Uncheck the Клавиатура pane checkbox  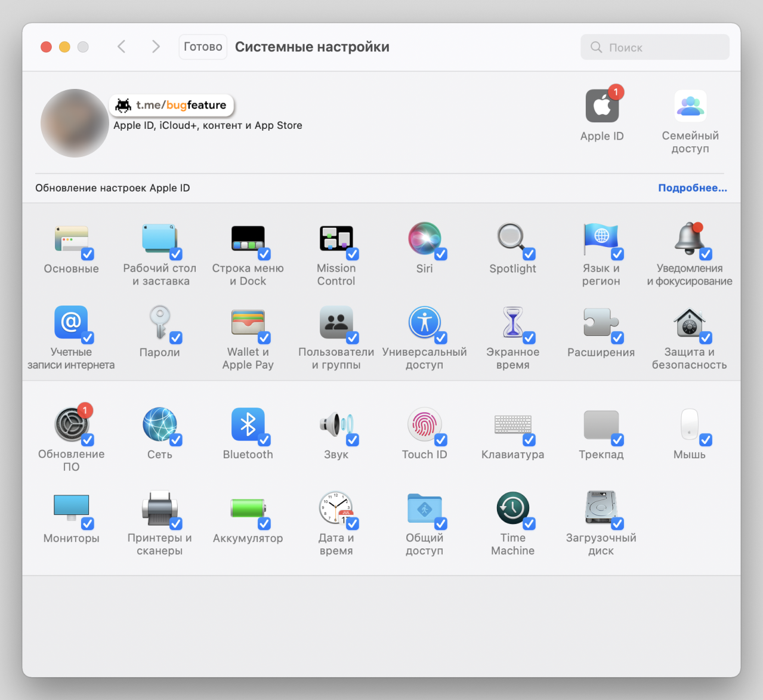coord(529,440)
